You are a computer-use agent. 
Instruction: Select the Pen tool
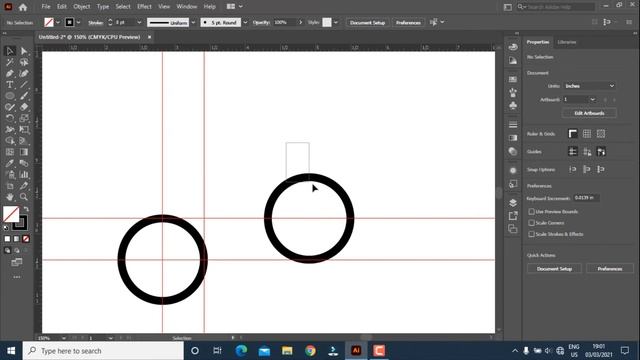(x=10, y=73)
